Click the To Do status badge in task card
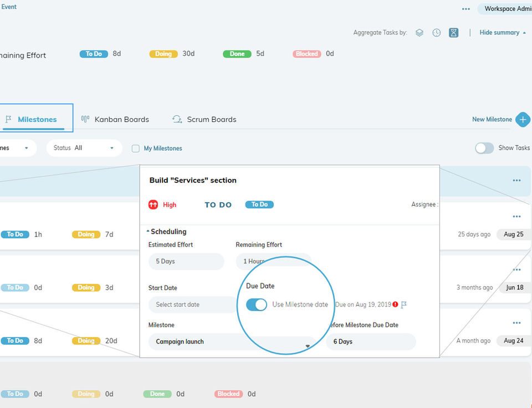The image size is (532, 408). [259, 205]
